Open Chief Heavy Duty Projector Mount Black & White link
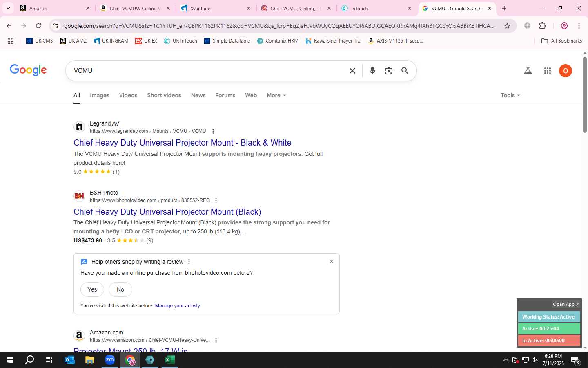The image size is (588, 368). point(183,143)
